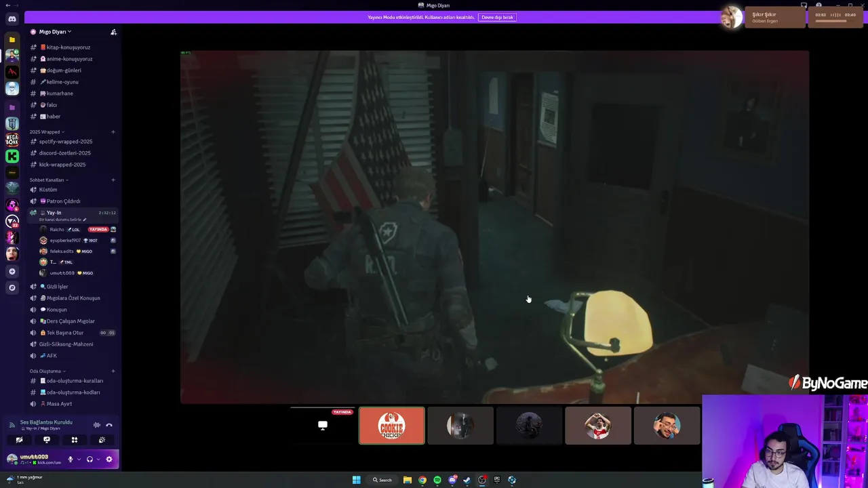868x488 pixels.
Task: Click user Raicho in Yay-In channel
Action: click(x=57, y=230)
